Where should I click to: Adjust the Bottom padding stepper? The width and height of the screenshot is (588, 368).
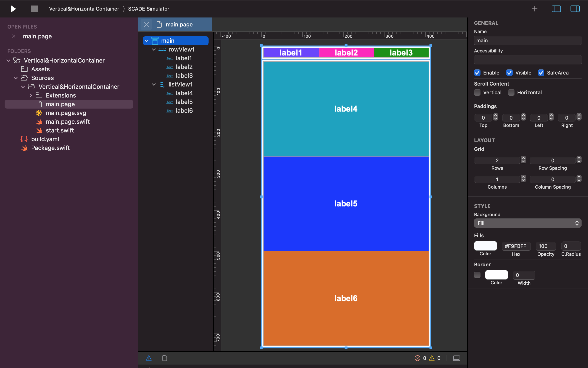point(523,117)
